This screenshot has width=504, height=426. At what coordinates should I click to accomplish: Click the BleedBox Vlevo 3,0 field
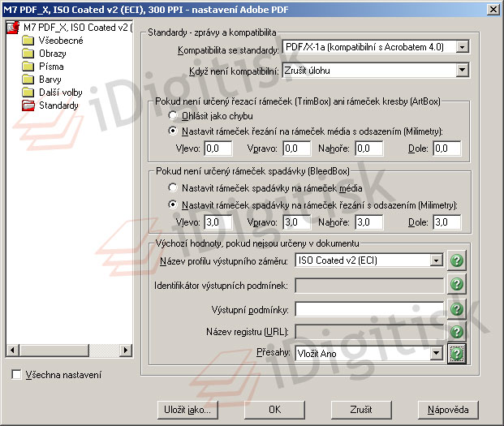[218, 222]
